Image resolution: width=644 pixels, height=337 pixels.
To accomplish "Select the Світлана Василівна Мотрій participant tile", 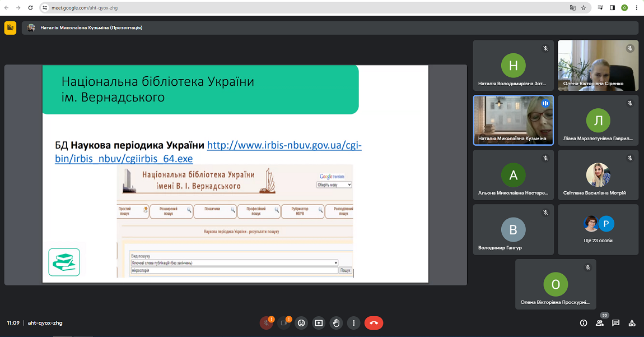I will point(598,175).
